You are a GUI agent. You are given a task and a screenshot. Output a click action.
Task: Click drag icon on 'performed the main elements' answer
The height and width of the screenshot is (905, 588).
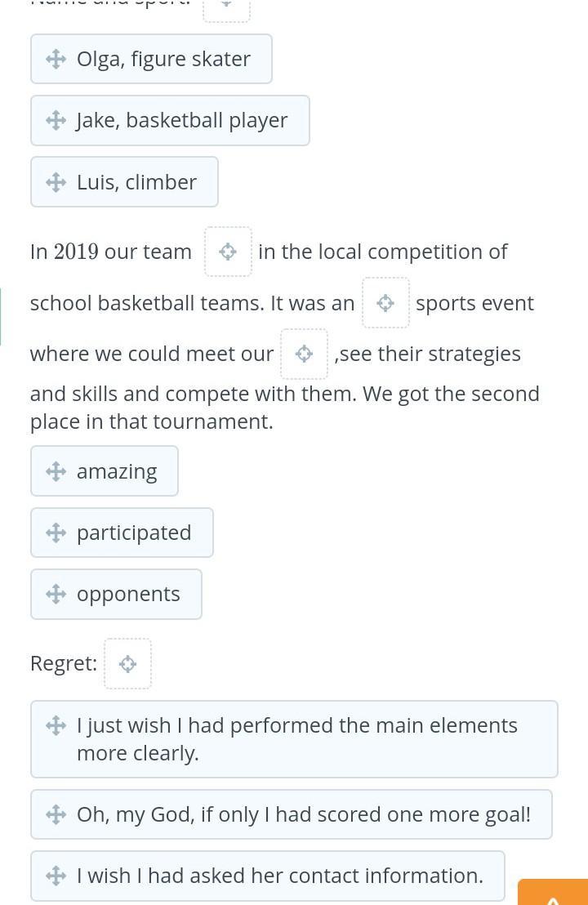[x=56, y=725]
